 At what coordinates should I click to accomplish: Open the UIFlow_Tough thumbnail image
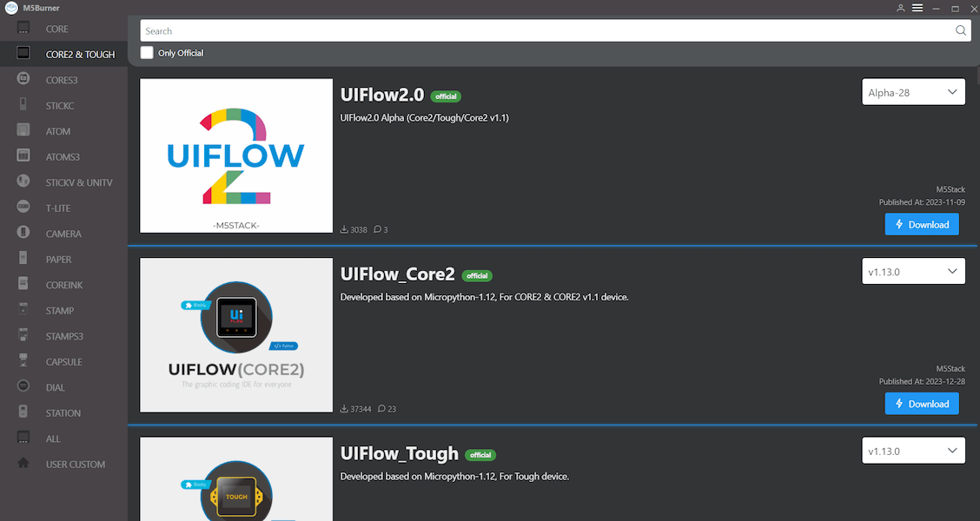tap(236, 479)
